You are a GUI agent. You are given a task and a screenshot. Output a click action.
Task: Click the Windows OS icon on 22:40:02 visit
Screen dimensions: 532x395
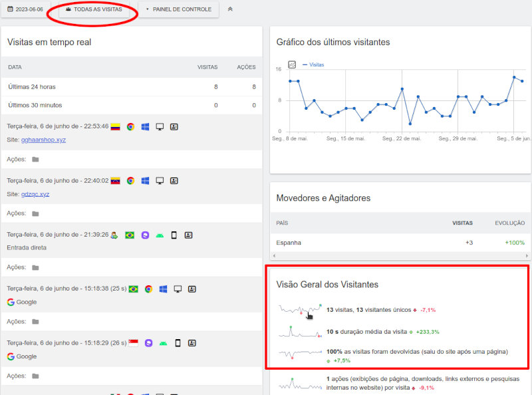tap(145, 180)
